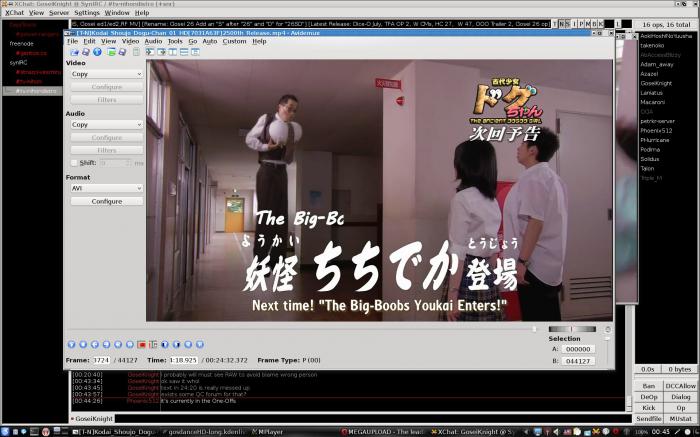Search previous black frame
This screenshot has width=700, height=437.
point(165,344)
